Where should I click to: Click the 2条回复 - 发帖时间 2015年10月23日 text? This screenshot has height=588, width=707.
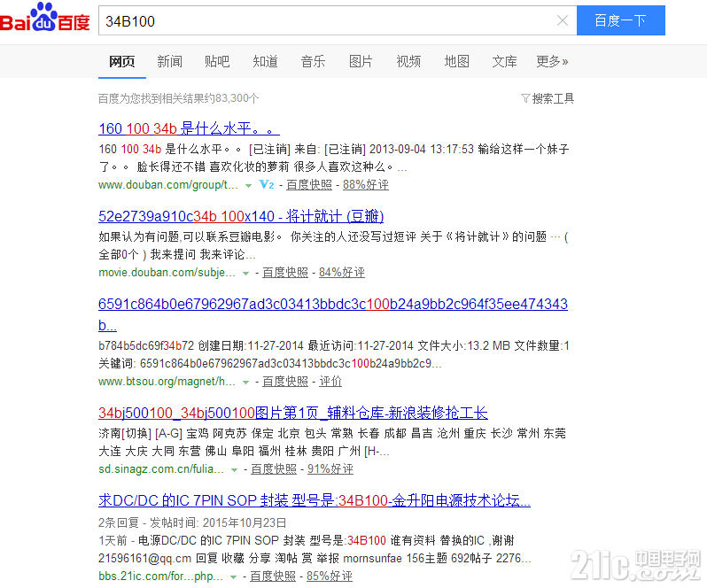pos(192,522)
